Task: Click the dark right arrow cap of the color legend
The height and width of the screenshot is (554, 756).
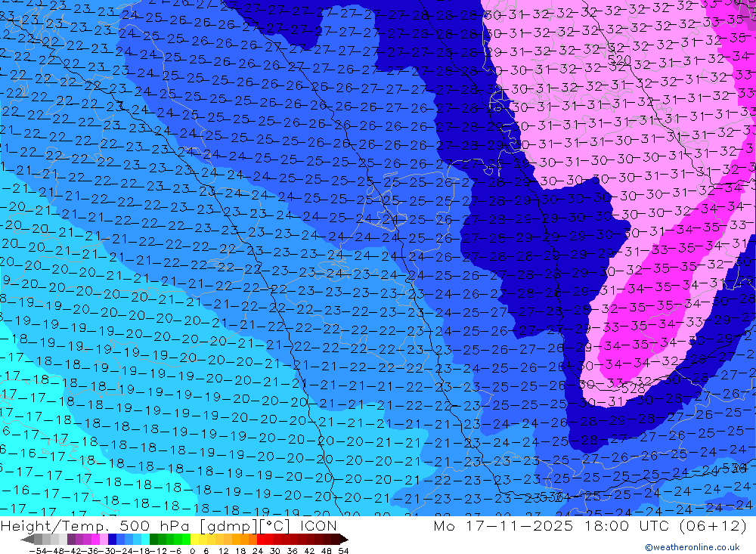Action: point(344,540)
